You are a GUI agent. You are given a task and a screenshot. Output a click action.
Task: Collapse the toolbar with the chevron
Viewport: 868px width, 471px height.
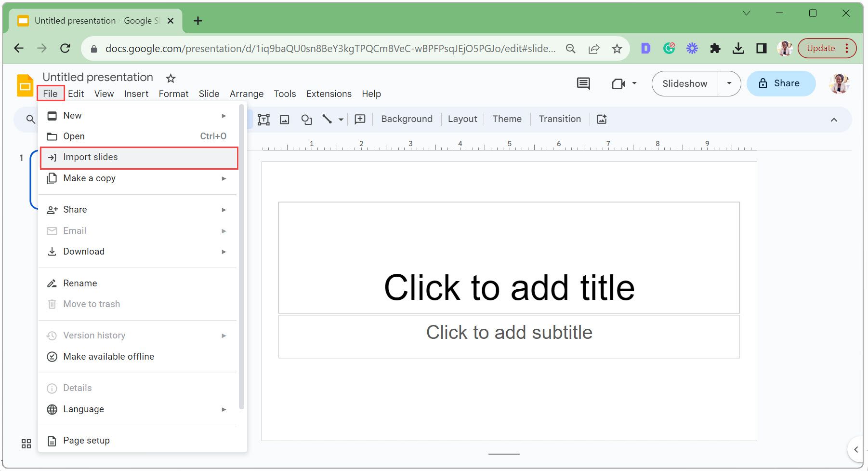pos(833,119)
